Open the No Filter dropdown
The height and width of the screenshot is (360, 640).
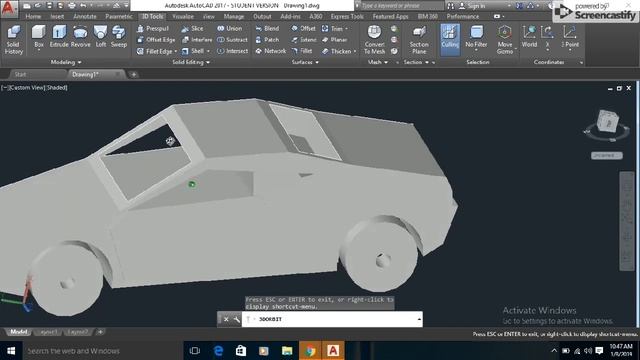[476, 50]
